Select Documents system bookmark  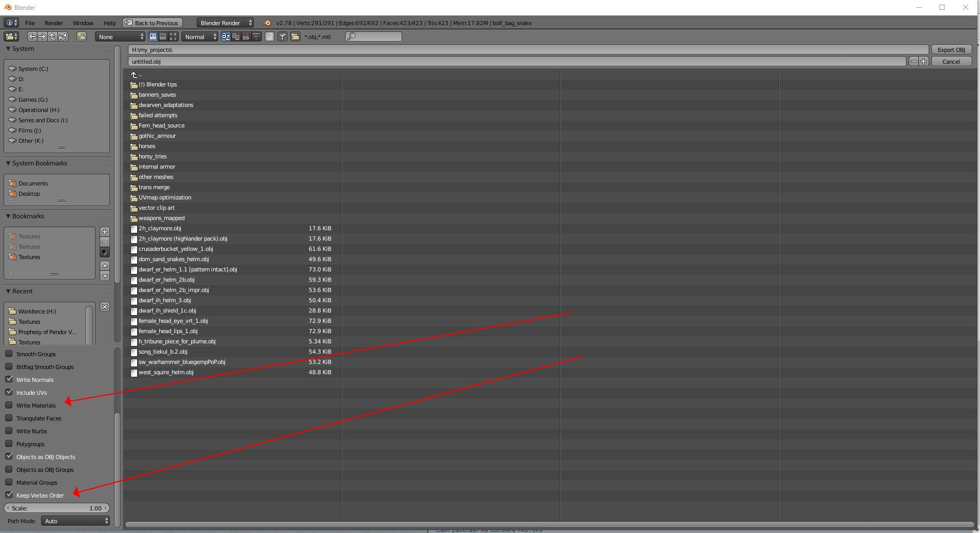click(33, 183)
